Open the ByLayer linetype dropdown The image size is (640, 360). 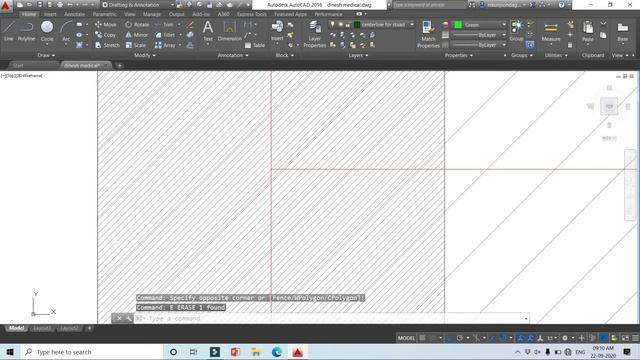479,45
